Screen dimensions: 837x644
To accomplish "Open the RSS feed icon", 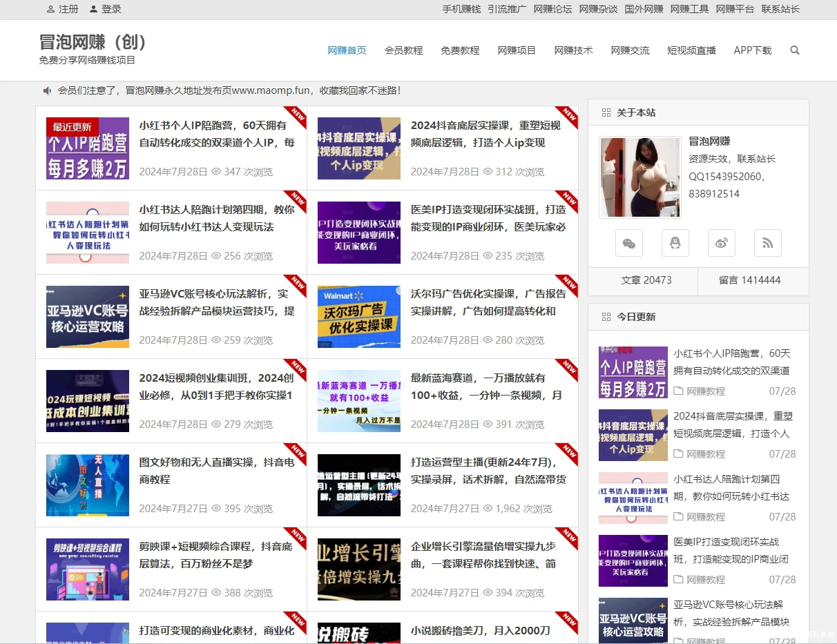I will click(x=767, y=243).
